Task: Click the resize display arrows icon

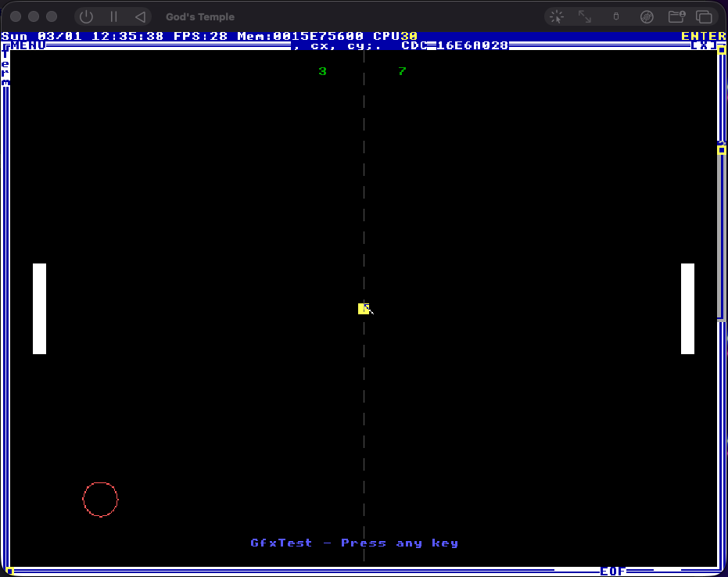Action: (x=585, y=16)
